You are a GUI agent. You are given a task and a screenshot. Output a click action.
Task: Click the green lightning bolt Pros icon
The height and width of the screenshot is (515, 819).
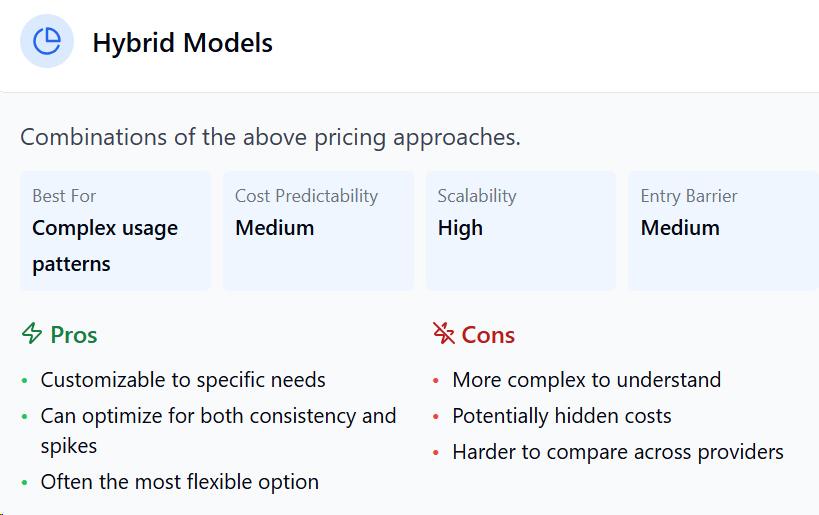click(x=32, y=333)
